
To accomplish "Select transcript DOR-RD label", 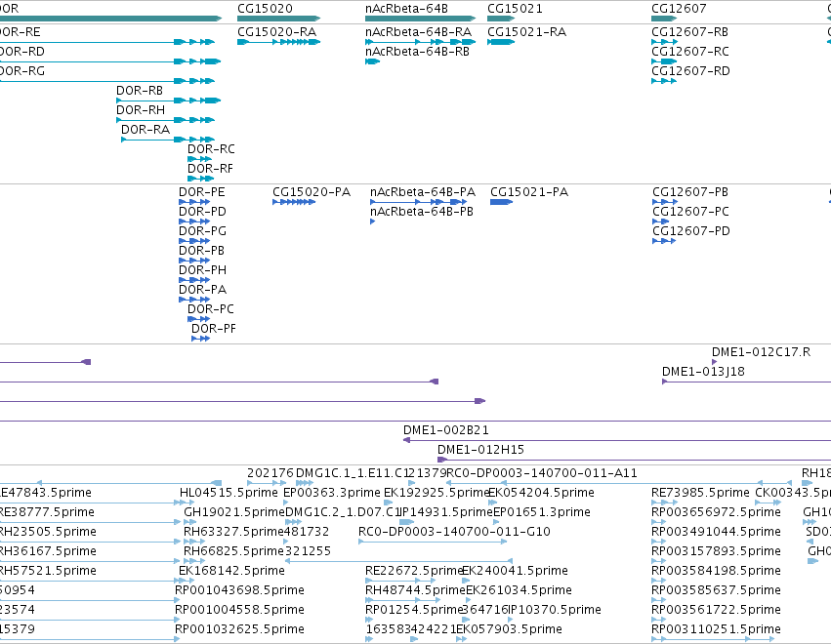I will 22,52.
